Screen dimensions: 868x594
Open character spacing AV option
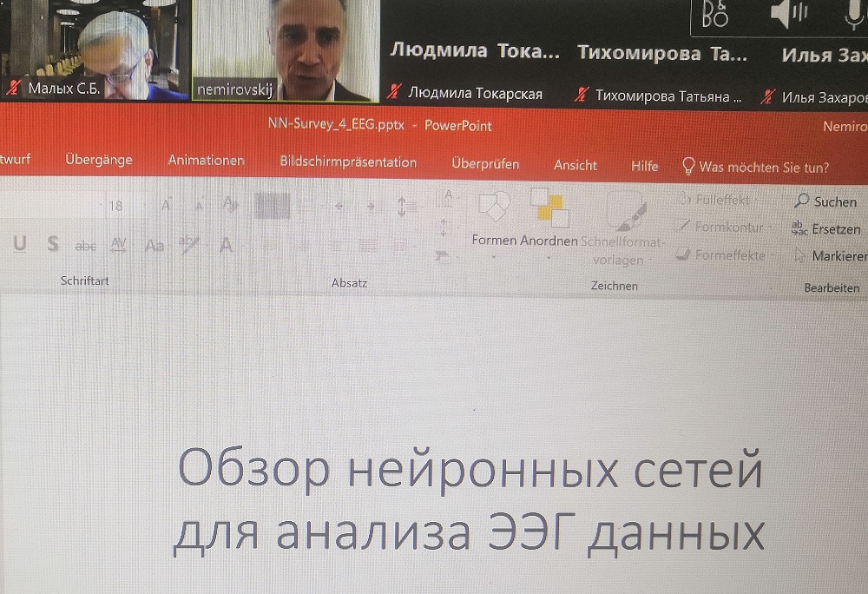(120, 246)
